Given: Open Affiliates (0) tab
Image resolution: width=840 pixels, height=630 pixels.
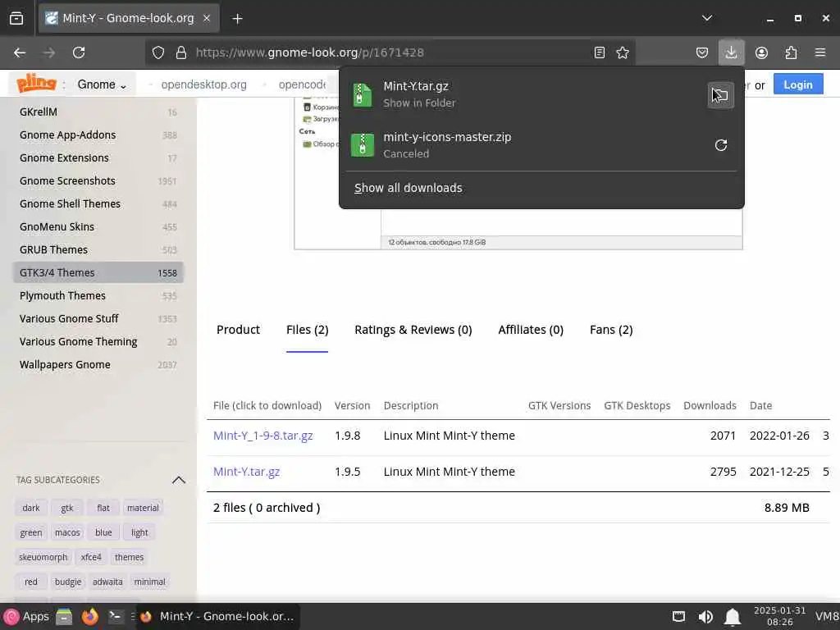Looking at the screenshot, I should 531,330.
